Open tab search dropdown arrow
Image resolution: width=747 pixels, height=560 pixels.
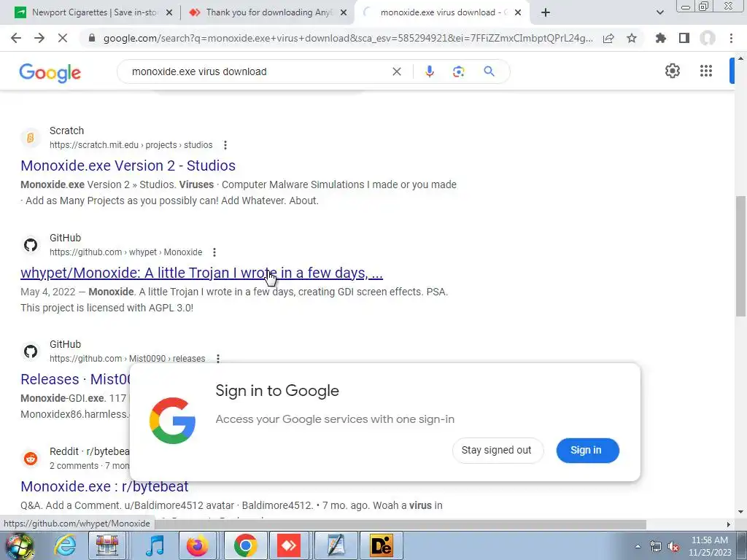pos(659,12)
